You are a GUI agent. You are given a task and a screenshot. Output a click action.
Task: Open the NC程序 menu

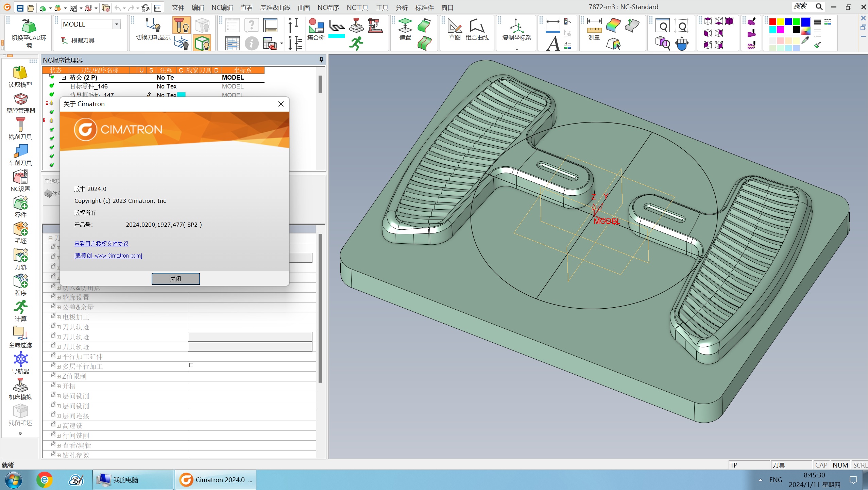328,7
